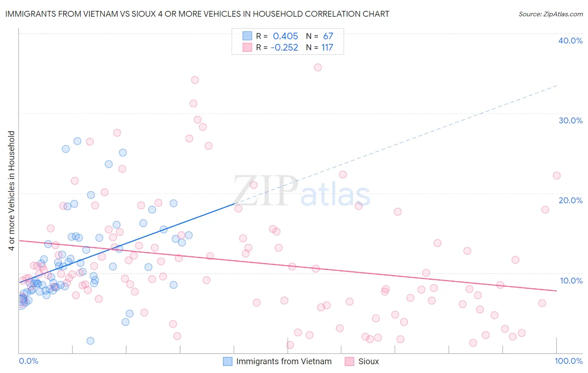This screenshot has width=588, height=373.
Task: Click the 0.0% x-axis label
Action: pyautogui.click(x=28, y=361)
